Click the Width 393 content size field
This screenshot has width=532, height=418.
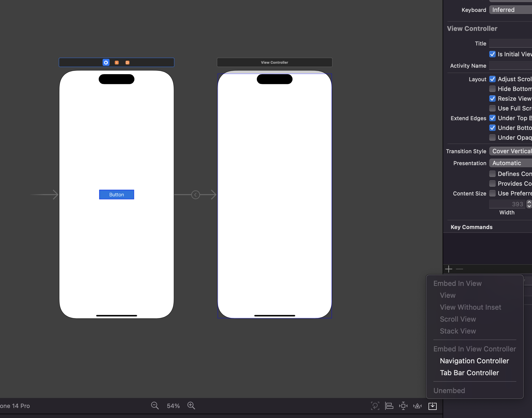click(507, 204)
